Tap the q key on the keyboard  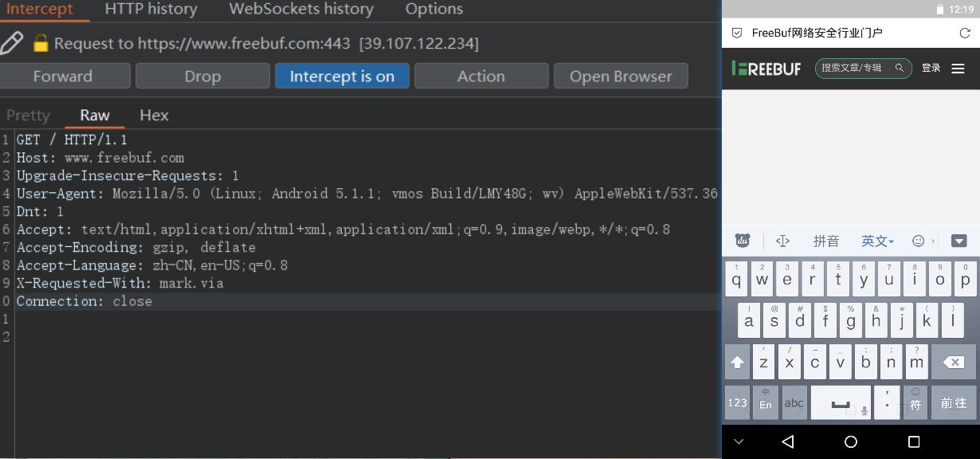point(735,279)
